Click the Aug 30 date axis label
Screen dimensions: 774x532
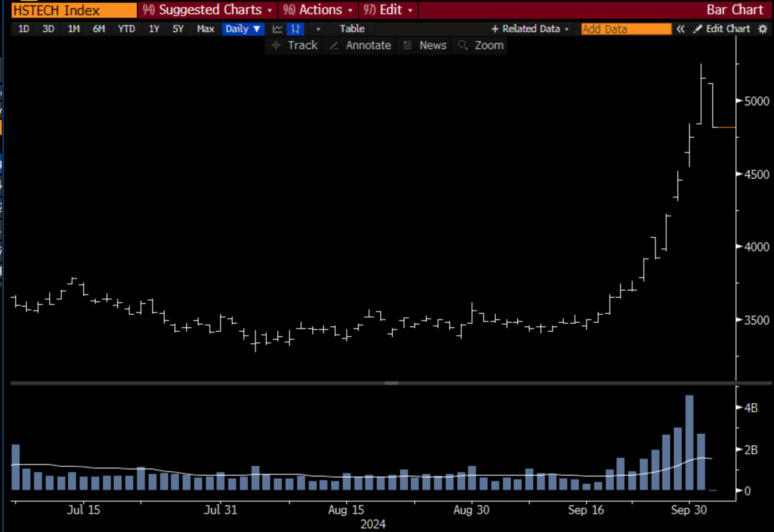(471, 510)
